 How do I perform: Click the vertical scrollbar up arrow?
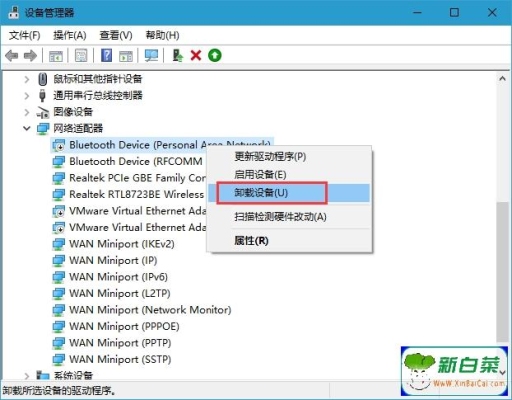[502, 79]
